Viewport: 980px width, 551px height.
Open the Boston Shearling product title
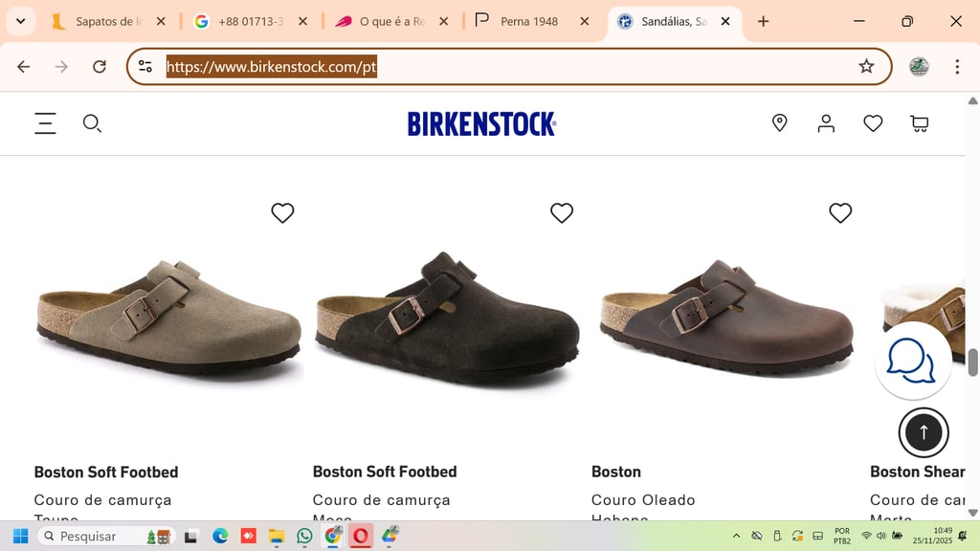[918, 472]
